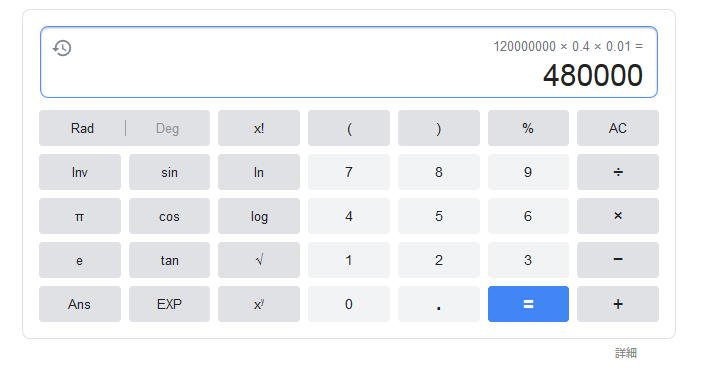The image size is (701, 372).
Task: Click the plus operator key
Action: tap(617, 304)
